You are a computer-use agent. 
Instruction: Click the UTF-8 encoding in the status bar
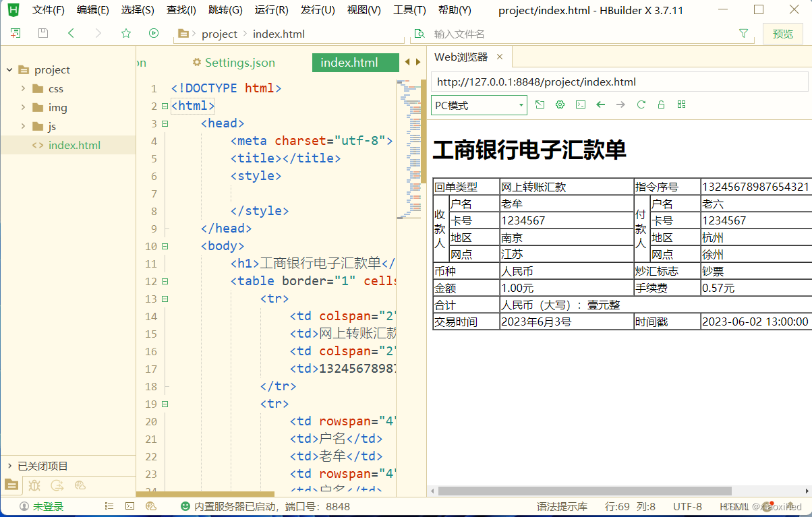pos(687,506)
